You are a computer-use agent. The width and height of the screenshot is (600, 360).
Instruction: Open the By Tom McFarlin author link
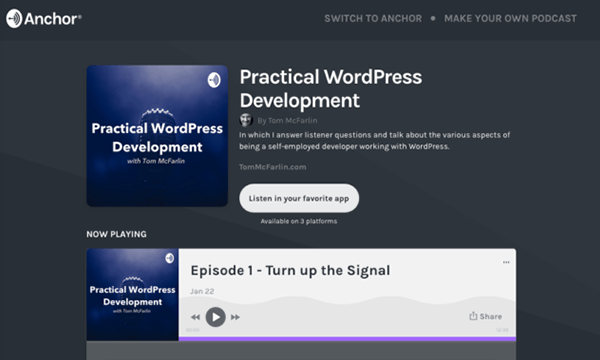(x=287, y=121)
